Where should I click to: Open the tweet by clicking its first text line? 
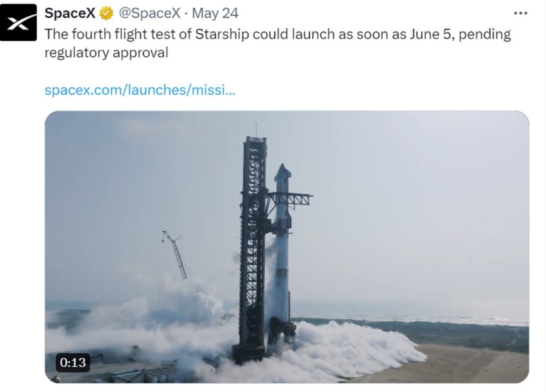click(277, 34)
